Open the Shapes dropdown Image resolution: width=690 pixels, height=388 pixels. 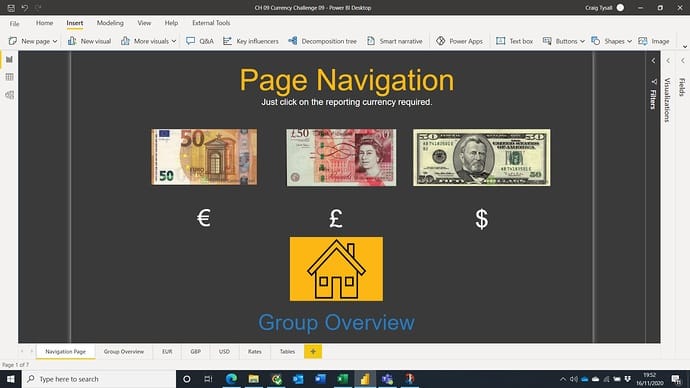point(629,41)
